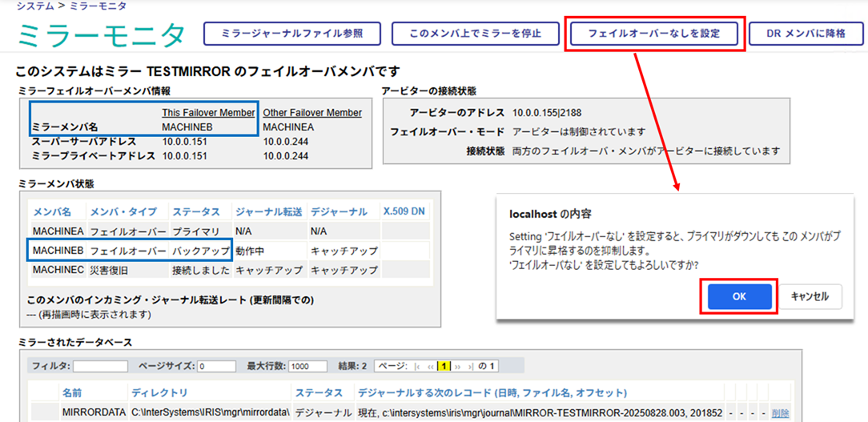Screen dimensions: 868x422
Task: Jump to last page of database list
Action: pyautogui.click(x=470, y=366)
